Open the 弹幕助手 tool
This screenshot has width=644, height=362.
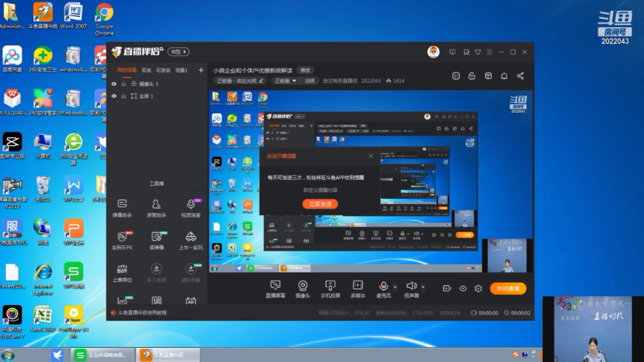pyautogui.click(x=122, y=207)
